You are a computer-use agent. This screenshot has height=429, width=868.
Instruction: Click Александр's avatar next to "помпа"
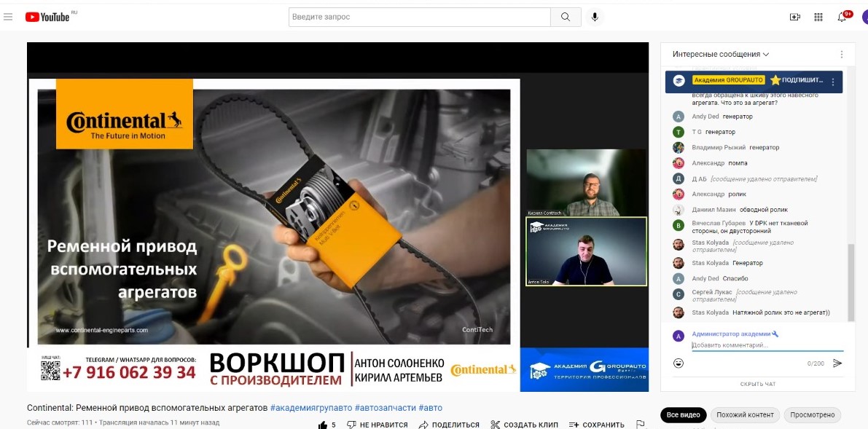tap(679, 163)
